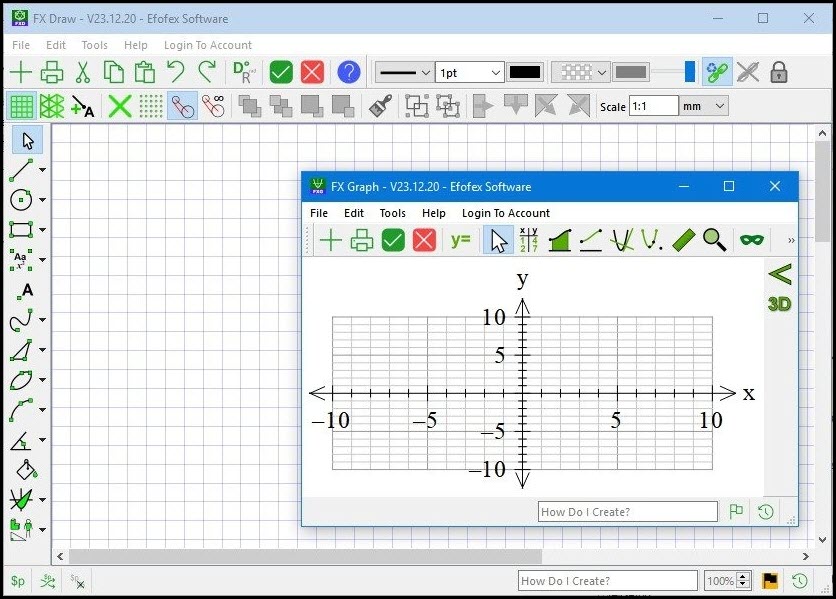836x599 pixels.
Task: Open the mm units dropdown
Action: (x=704, y=106)
